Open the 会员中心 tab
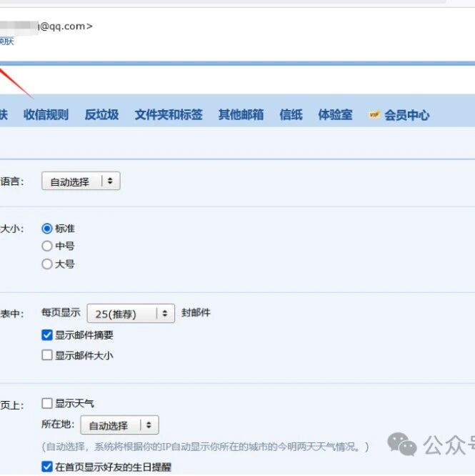Viewport: 475px width, 476px height. (x=406, y=115)
